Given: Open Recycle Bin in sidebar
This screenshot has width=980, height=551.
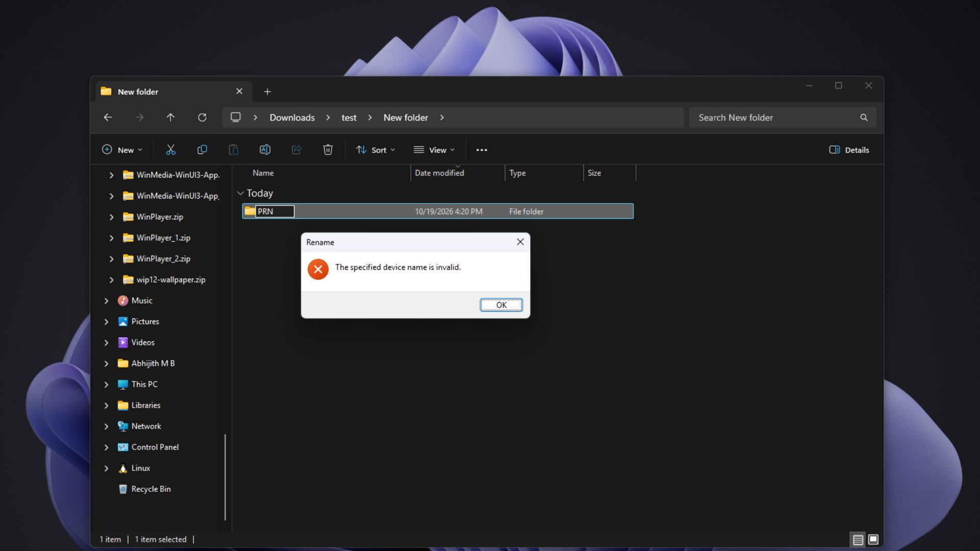Looking at the screenshot, I should [x=151, y=489].
